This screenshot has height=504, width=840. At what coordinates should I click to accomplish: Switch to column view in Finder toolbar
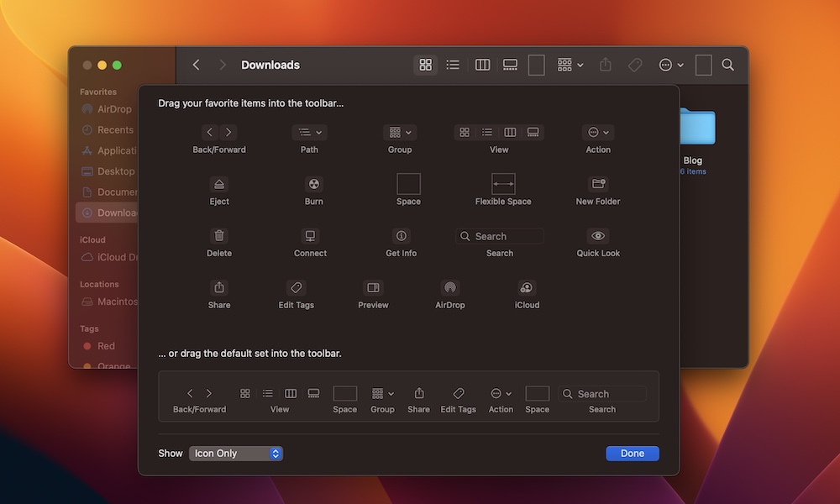482,65
